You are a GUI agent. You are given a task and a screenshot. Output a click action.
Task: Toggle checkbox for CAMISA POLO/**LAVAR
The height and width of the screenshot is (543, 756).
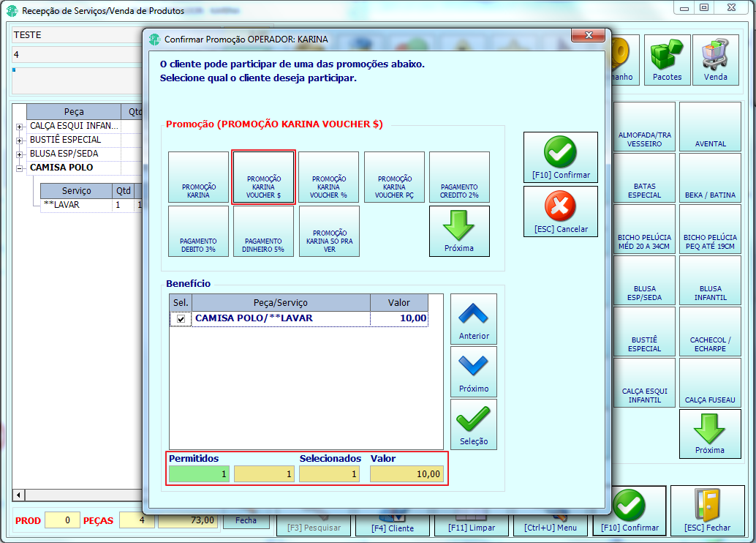click(181, 318)
